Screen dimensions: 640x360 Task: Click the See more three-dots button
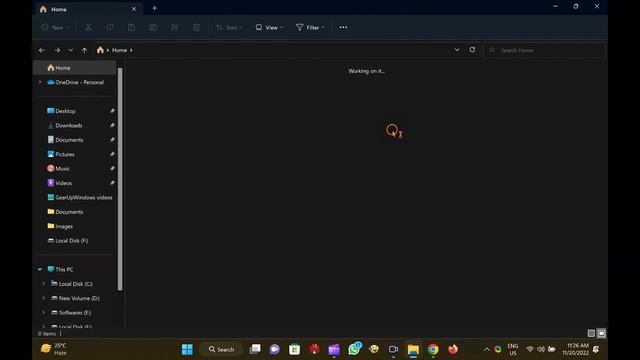tap(343, 27)
